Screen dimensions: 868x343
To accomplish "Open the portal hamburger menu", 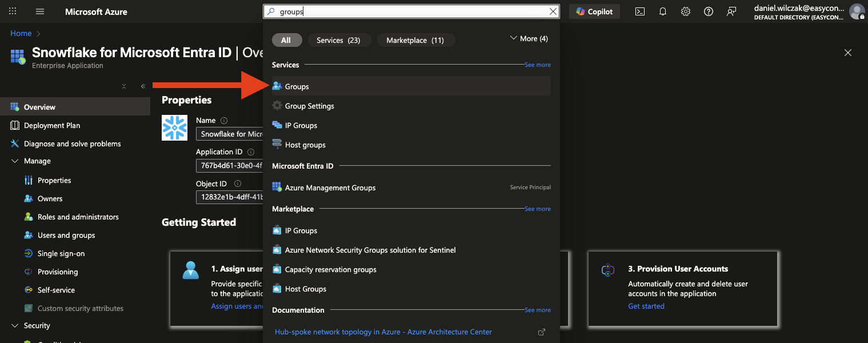I will pyautogui.click(x=40, y=11).
